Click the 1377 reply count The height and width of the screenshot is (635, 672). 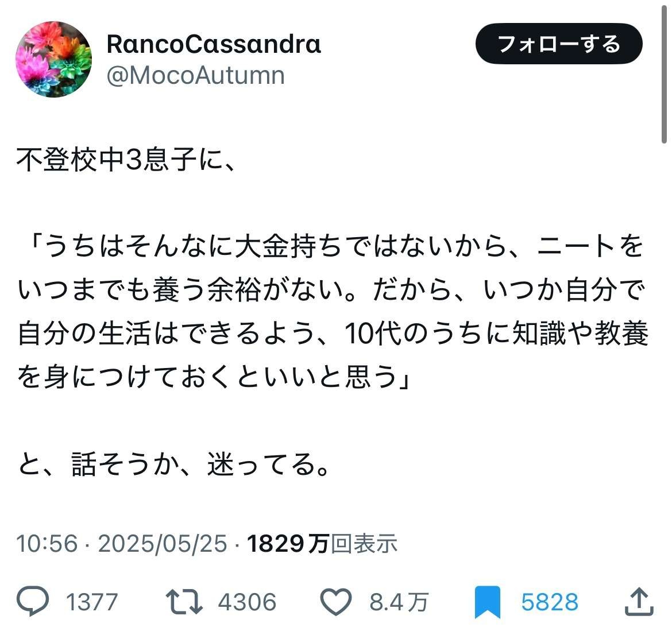point(91,602)
